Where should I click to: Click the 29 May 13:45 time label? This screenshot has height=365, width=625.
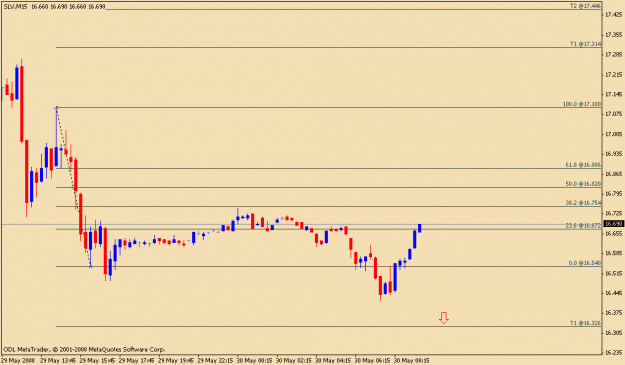[x=58, y=361]
